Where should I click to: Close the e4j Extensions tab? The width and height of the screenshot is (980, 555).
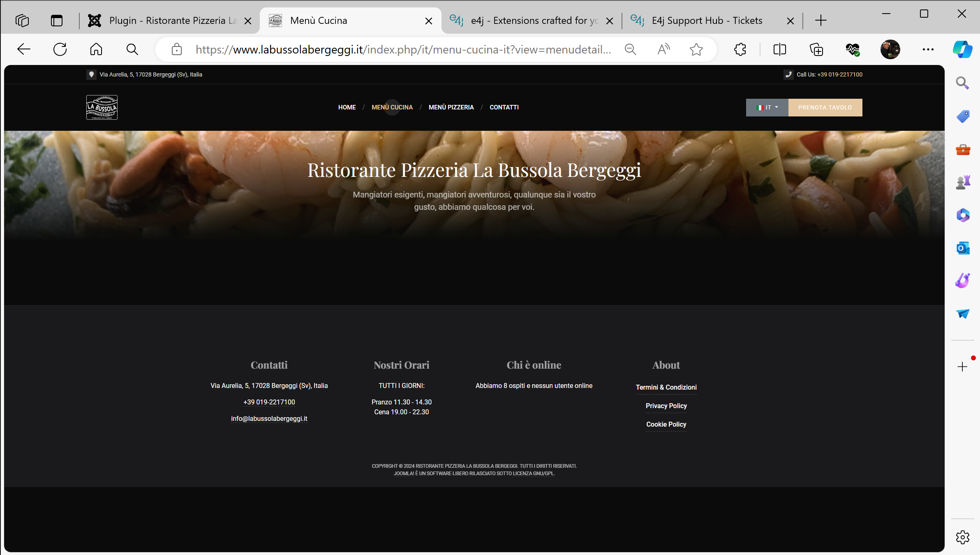click(x=610, y=21)
